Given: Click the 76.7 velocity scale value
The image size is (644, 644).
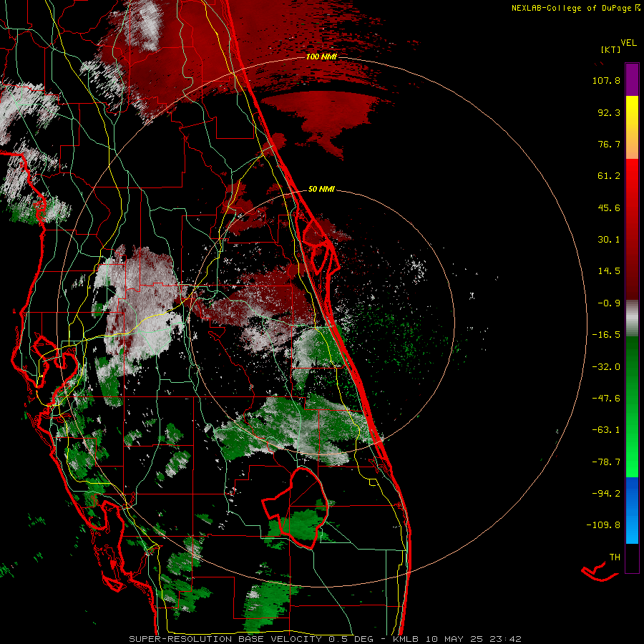Looking at the screenshot, I should [x=609, y=144].
